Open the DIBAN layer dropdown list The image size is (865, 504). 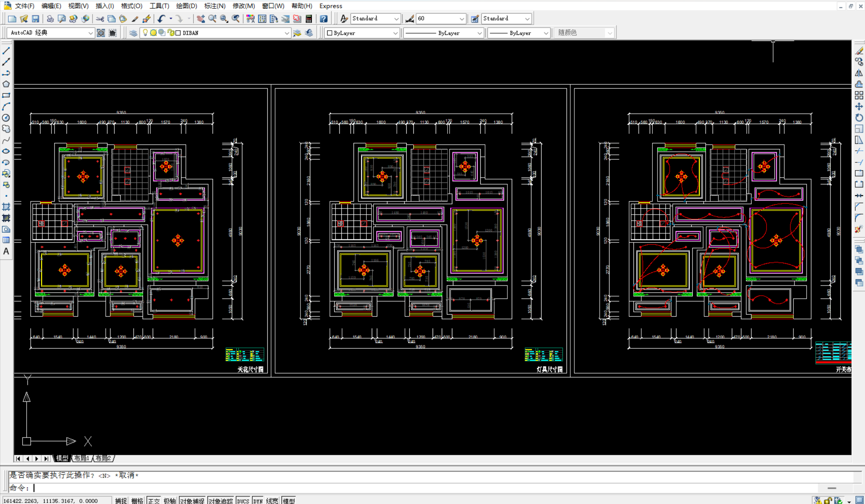pyautogui.click(x=287, y=33)
